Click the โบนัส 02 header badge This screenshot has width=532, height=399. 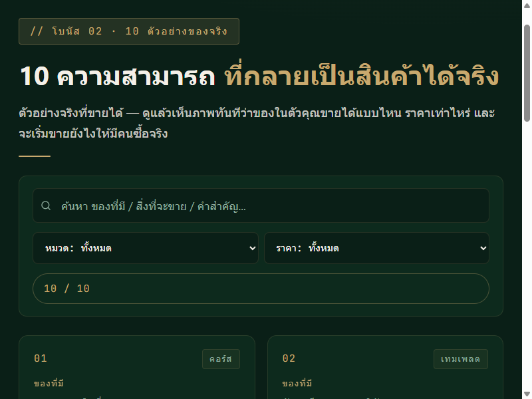click(x=129, y=31)
